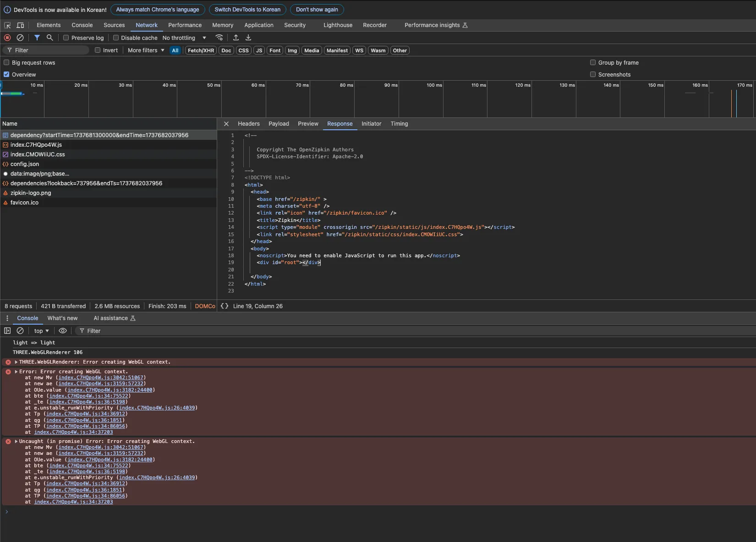Activate the inspect element picker icon

point(7,25)
